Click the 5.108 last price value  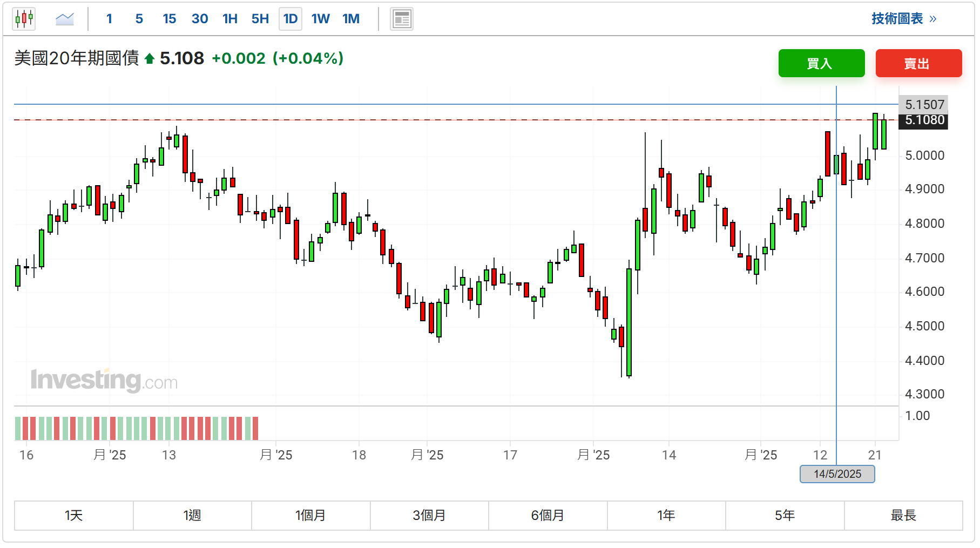coord(182,58)
